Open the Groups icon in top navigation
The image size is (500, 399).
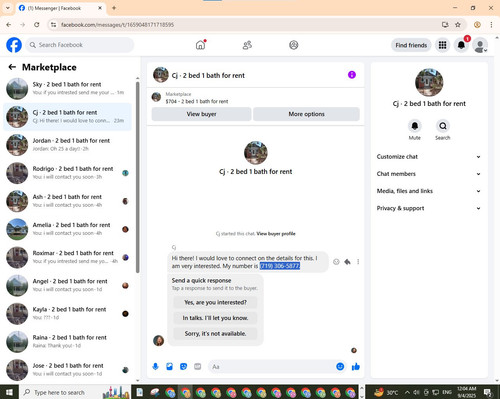(294, 45)
